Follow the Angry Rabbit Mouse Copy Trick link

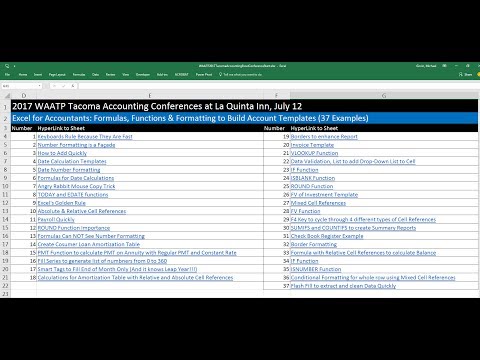[76, 186]
